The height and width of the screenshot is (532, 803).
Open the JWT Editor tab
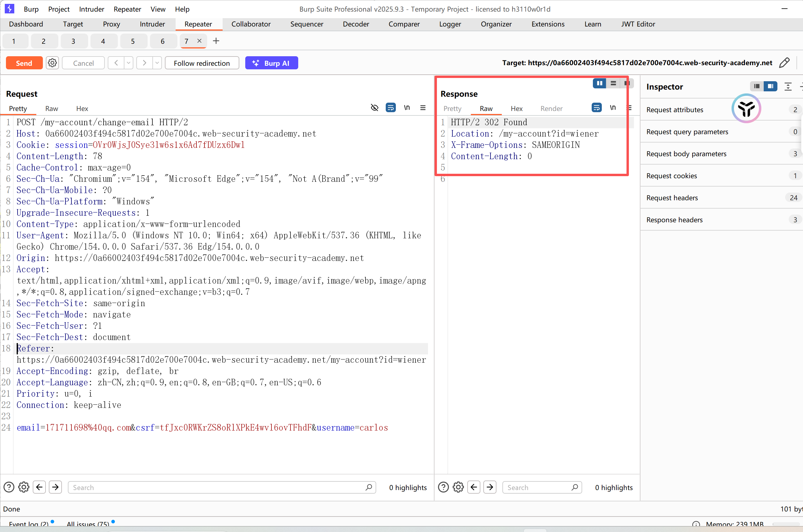click(x=638, y=24)
